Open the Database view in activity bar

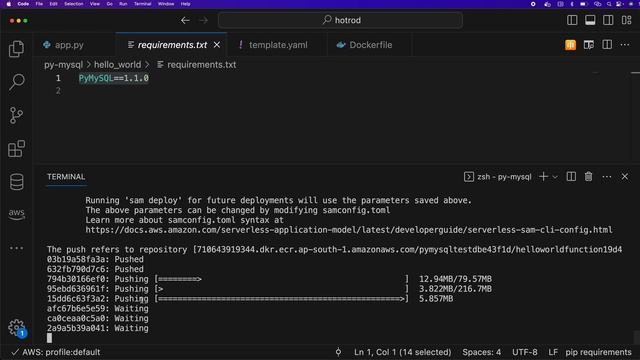16,182
